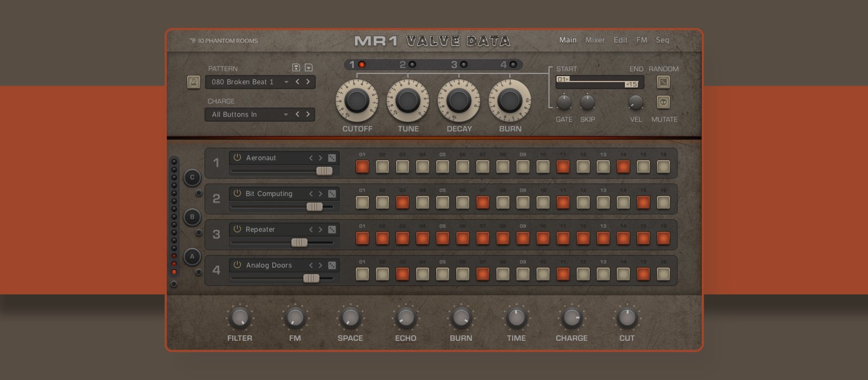The image size is (868, 380).
Task: Select next sound for Aeronaut track
Action: (x=320, y=158)
